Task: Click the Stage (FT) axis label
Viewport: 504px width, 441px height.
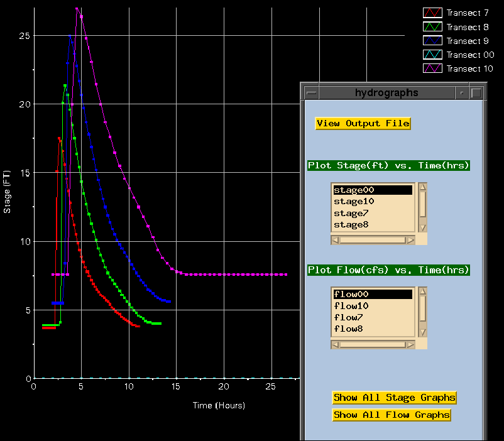Action: point(7,192)
